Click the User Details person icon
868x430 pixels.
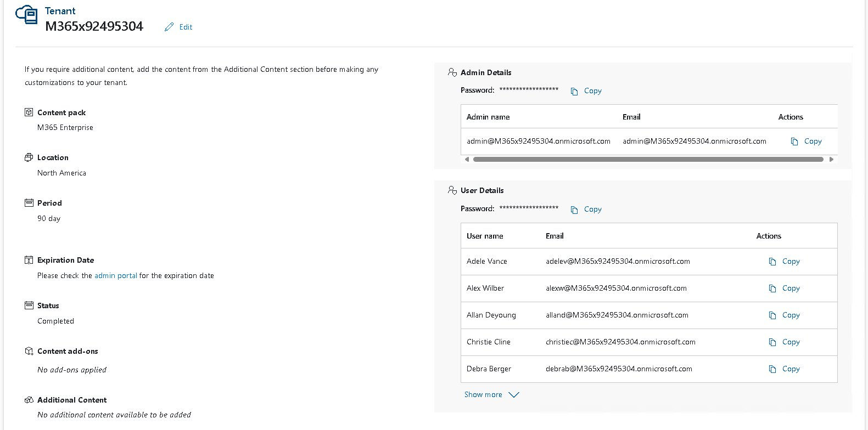click(452, 190)
